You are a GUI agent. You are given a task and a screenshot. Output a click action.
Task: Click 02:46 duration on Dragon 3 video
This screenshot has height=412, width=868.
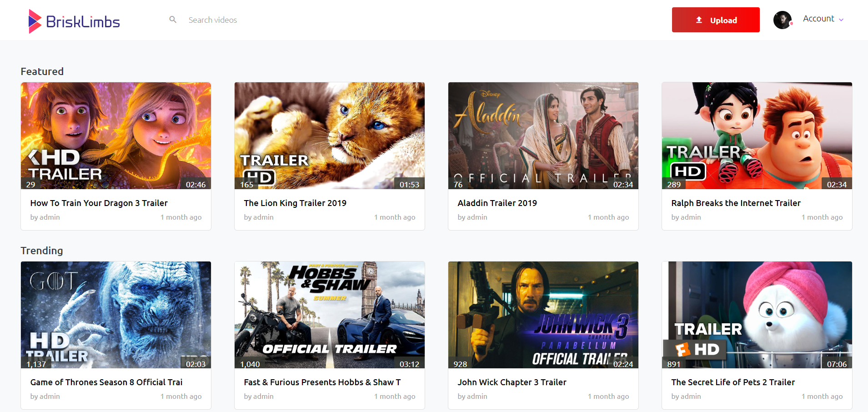tap(196, 184)
